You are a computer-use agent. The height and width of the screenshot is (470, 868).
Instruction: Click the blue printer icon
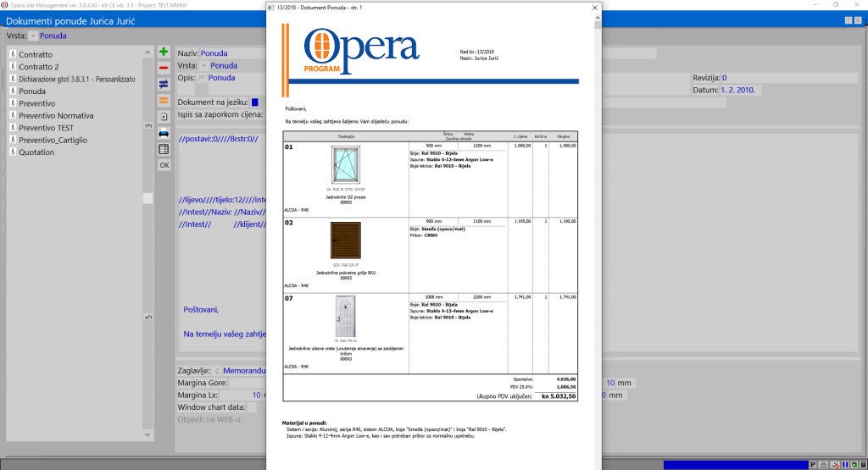click(164, 133)
